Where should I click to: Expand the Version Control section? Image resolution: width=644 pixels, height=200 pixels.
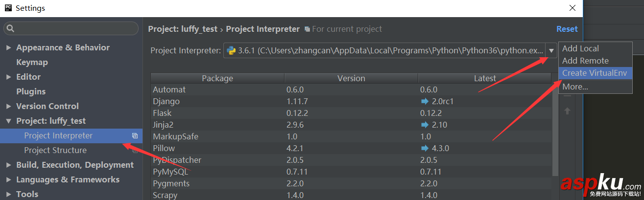tap(9, 107)
